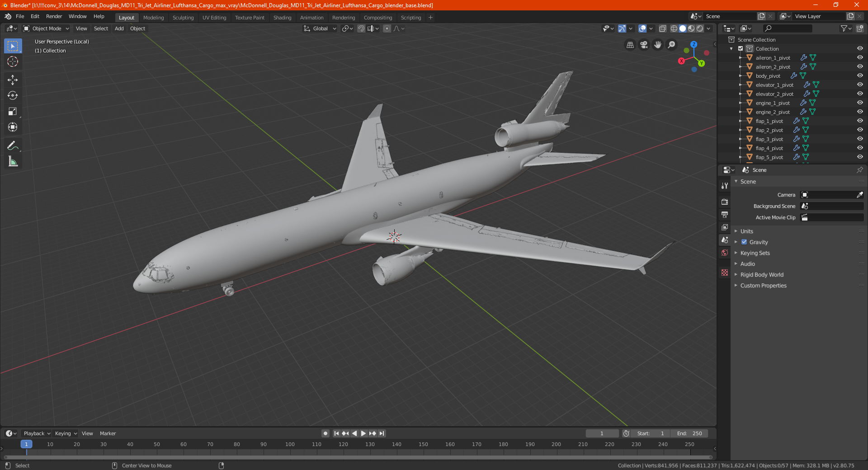Click the zoom view magnifier icon
The width and height of the screenshot is (868, 470).
coord(672,45)
